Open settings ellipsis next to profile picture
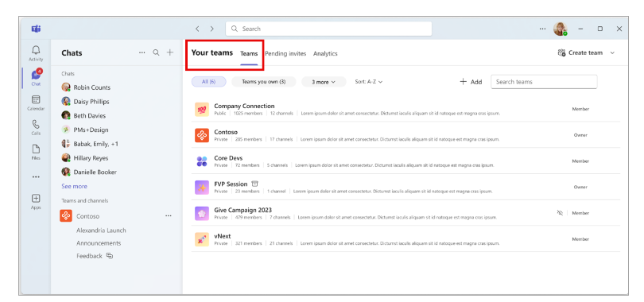The height and width of the screenshot is (302, 644). tap(542, 29)
